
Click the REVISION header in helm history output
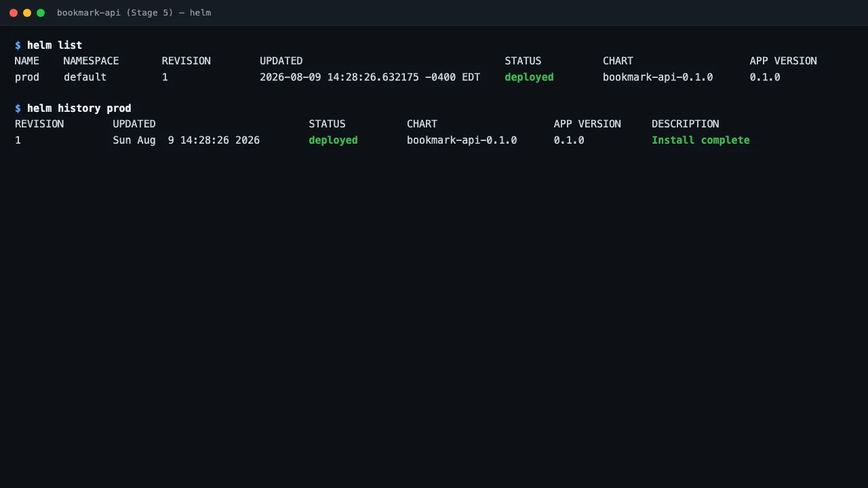pyautogui.click(x=39, y=124)
